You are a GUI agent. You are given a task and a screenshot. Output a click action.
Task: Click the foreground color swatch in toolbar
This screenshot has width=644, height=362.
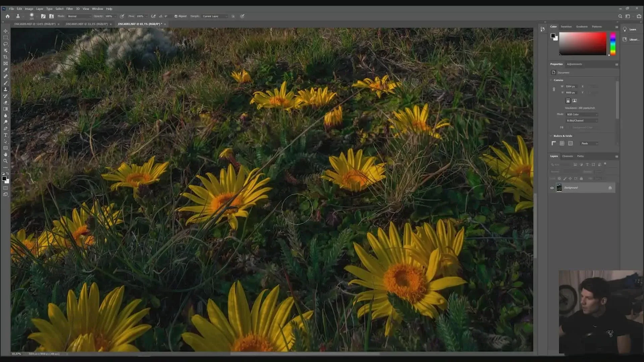[4, 179]
